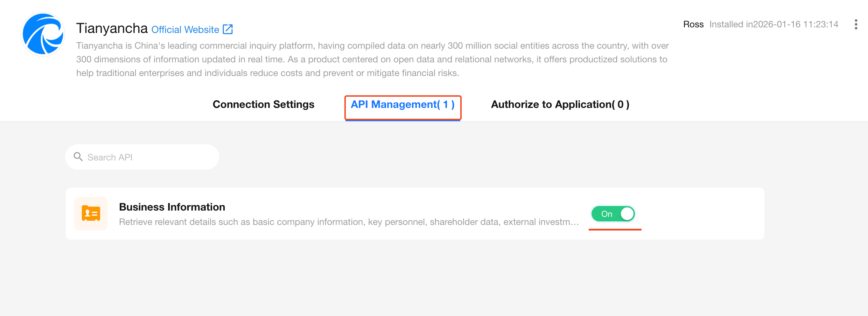
Task: Click the truncated Business Information description text
Action: 349,222
